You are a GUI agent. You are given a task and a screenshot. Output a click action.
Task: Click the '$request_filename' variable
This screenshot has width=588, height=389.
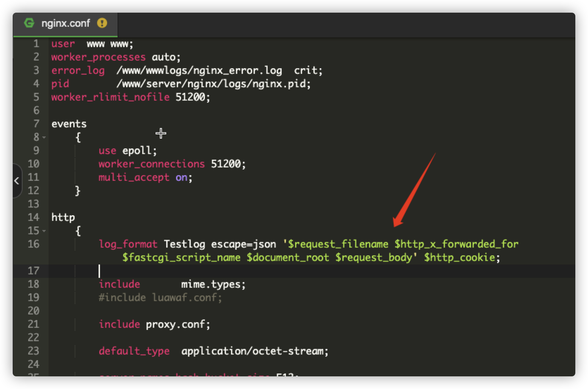pos(338,244)
